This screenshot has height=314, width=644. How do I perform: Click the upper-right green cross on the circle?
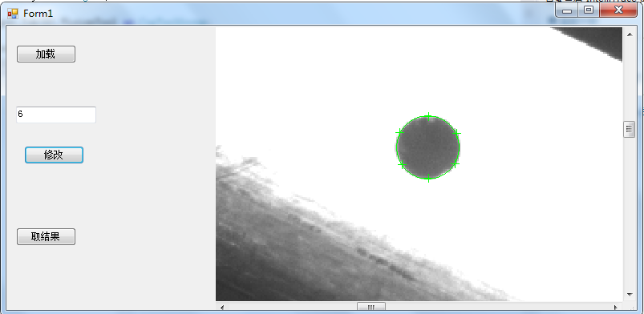click(x=456, y=133)
